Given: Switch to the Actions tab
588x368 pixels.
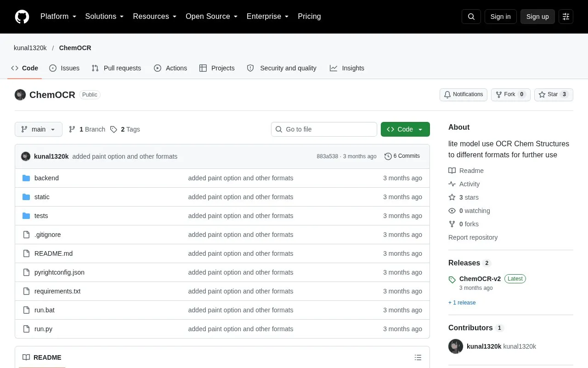Looking at the screenshot, I should click(x=170, y=68).
